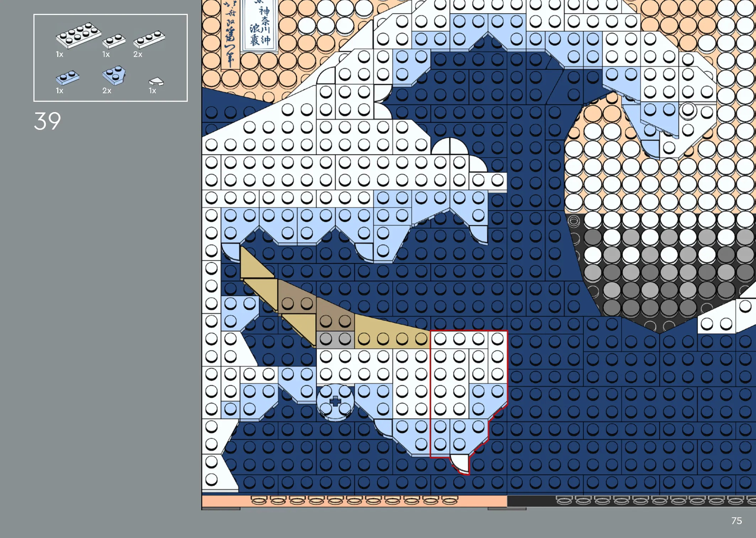Click the light blue 1x2 plate part
The image size is (756, 538).
point(68,78)
